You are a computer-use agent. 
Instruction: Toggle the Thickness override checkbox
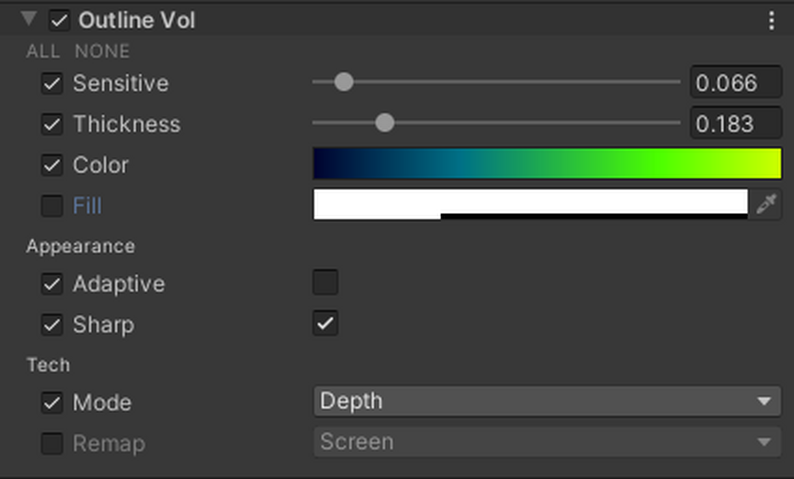click(x=52, y=125)
